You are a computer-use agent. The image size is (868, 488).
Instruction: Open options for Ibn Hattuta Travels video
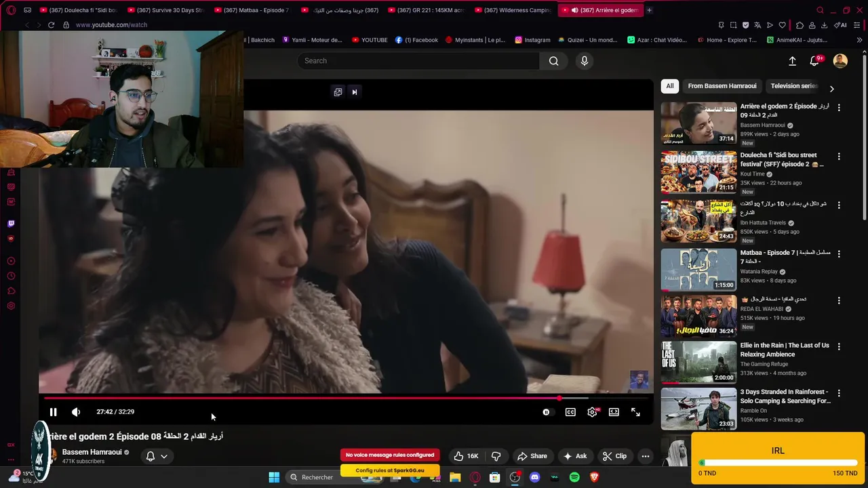839,205
